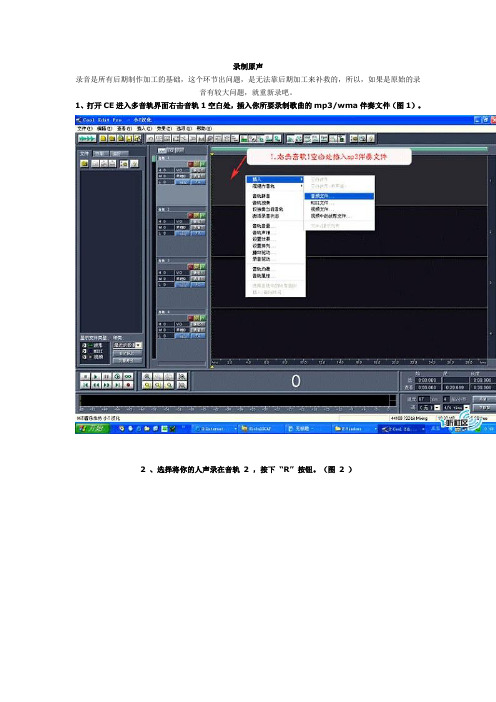
Task: Click the green waveform view switch toolbar button
Action: pos(86,139)
